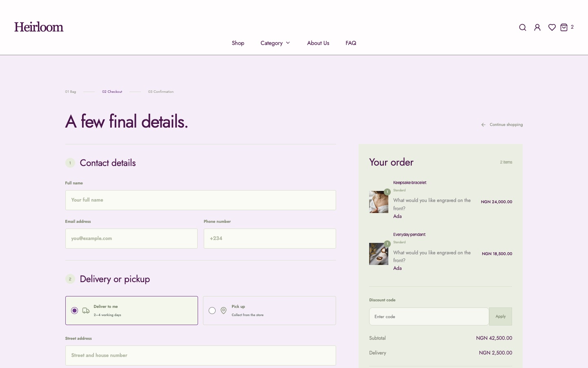Select the Deliver to me radio button
The height and width of the screenshot is (368, 588).
point(74,311)
